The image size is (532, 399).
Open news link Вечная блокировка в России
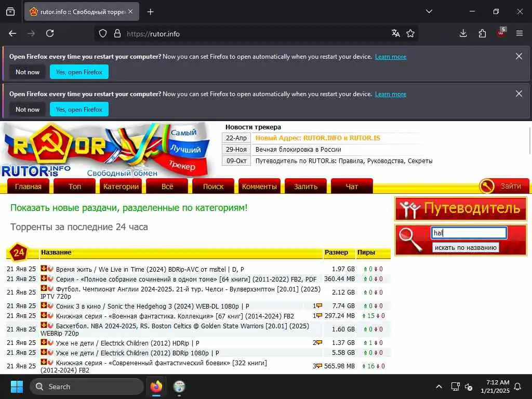click(x=298, y=149)
